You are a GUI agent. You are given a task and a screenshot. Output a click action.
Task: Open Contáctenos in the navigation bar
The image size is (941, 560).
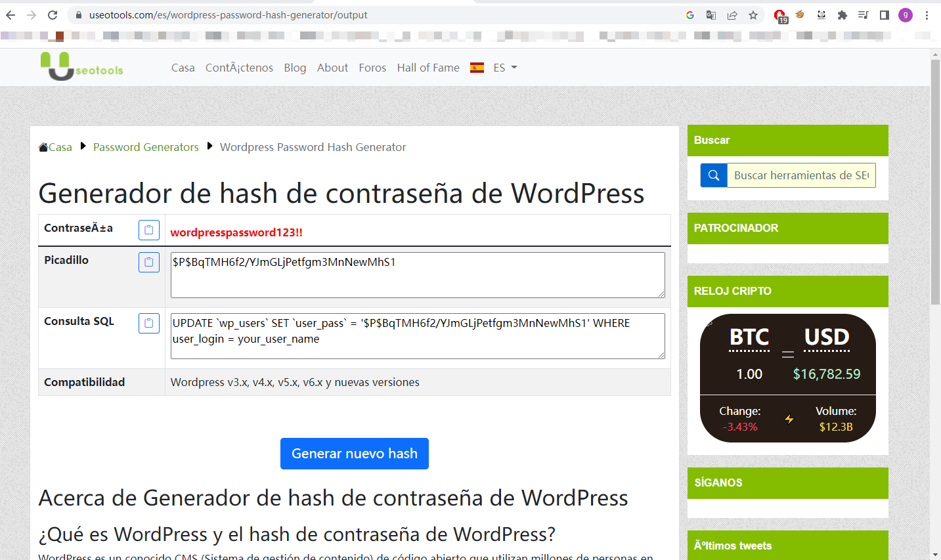(239, 68)
